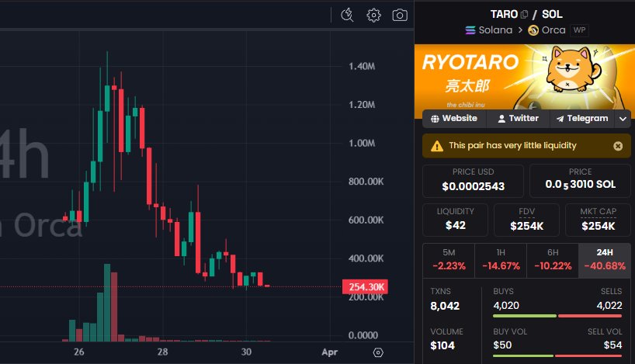Open chart axis settings hexagon icon
Screen dimensions: 635x364
tap(378, 352)
